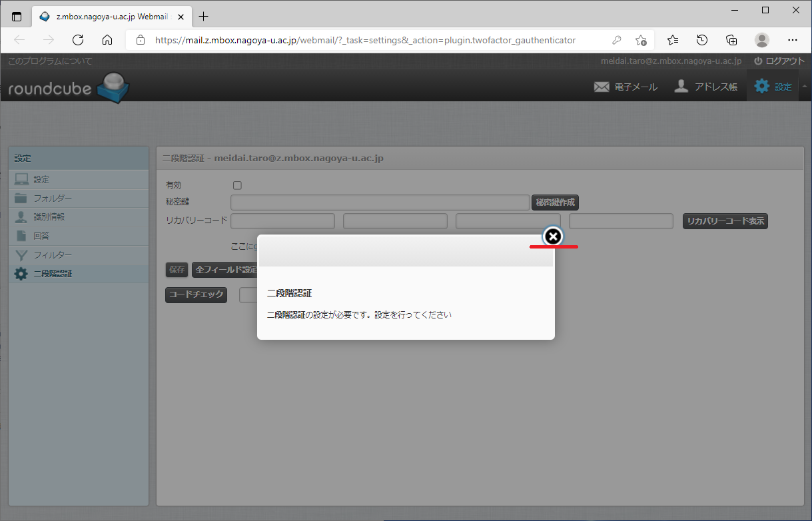812x521 pixels.
Task: Open 電子メール mail view
Action: (625, 87)
